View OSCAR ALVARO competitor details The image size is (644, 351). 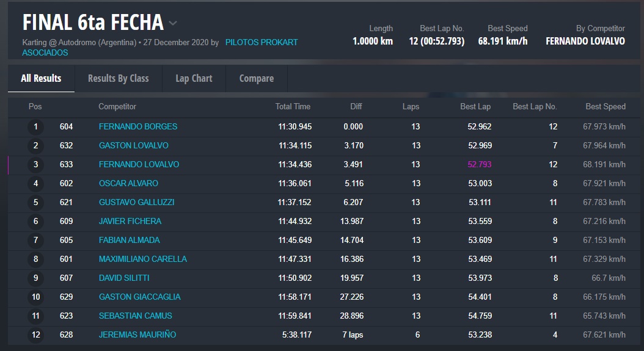128,184
